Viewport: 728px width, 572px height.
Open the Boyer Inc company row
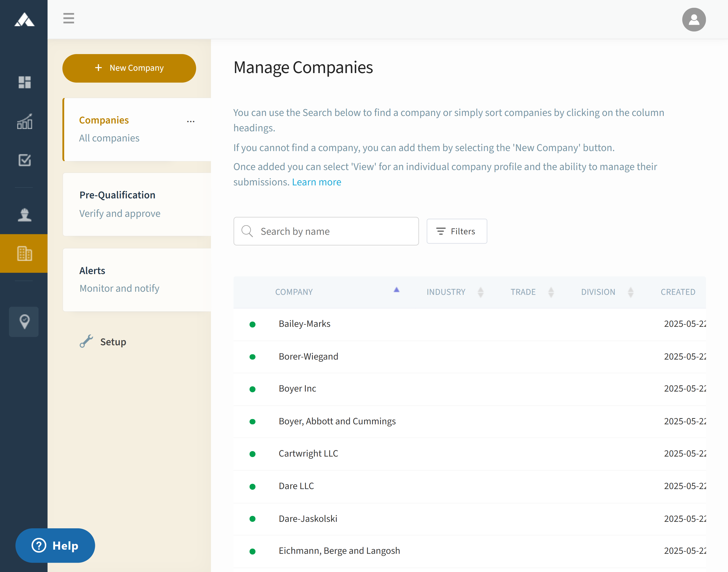[470, 389]
